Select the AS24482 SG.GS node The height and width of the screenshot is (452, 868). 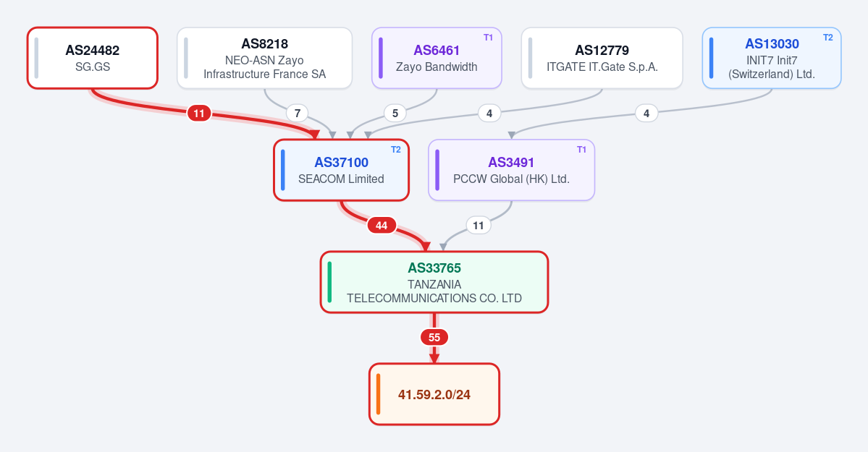pos(93,58)
